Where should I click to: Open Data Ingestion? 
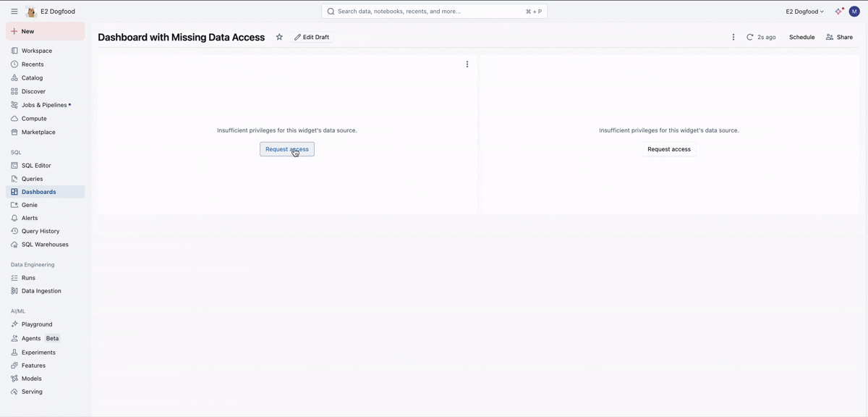pyautogui.click(x=45, y=291)
